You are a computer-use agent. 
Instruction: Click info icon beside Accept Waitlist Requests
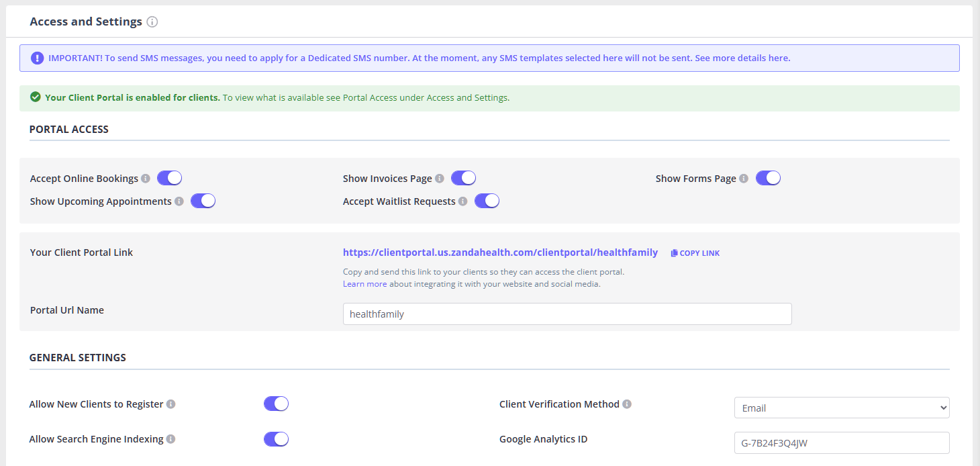point(463,201)
